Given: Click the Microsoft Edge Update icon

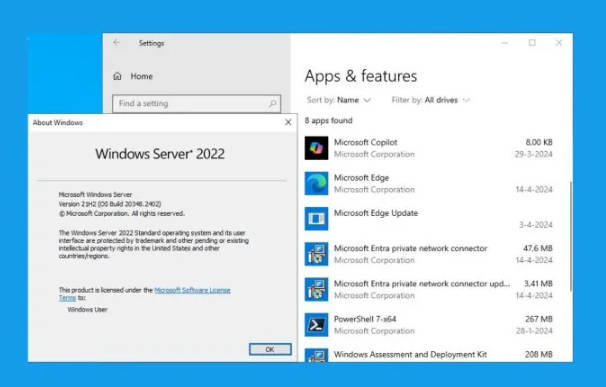Looking at the screenshot, I should (x=316, y=219).
